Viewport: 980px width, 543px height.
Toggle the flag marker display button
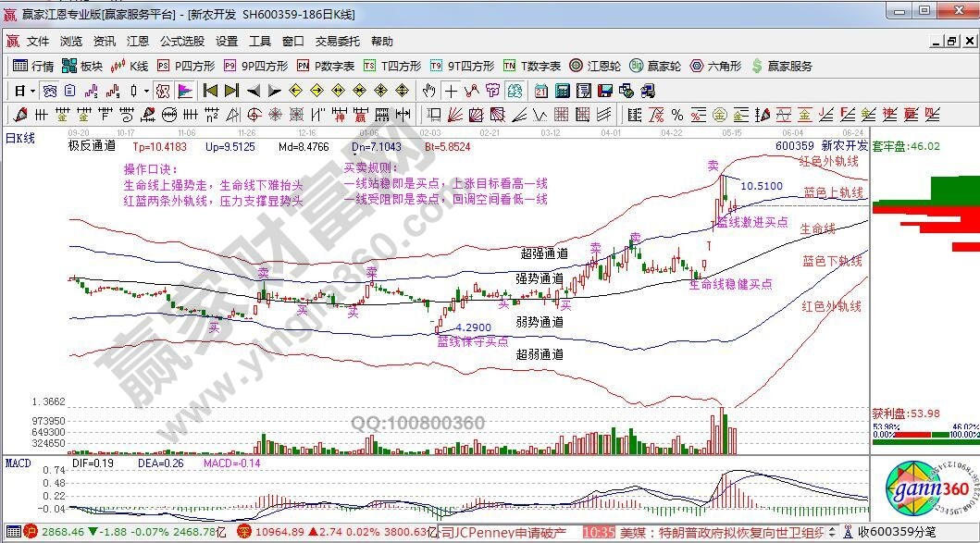pyautogui.click(x=185, y=91)
